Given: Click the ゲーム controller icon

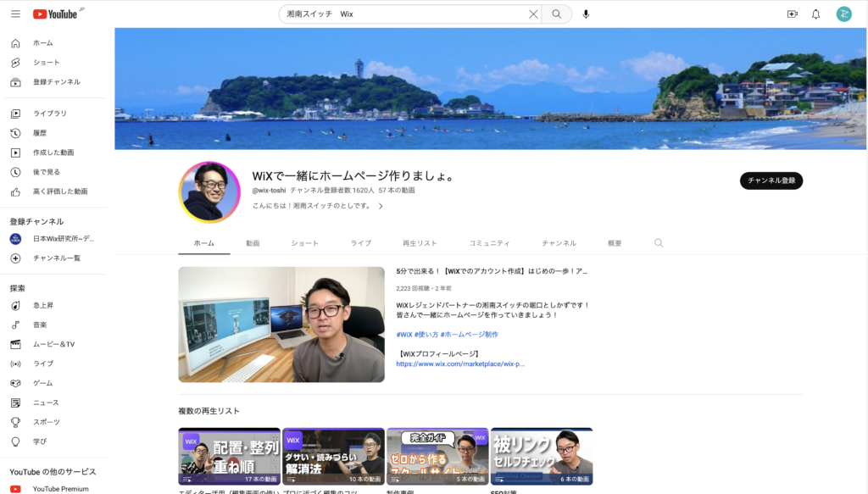Looking at the screenshot, I should [15, 383].
